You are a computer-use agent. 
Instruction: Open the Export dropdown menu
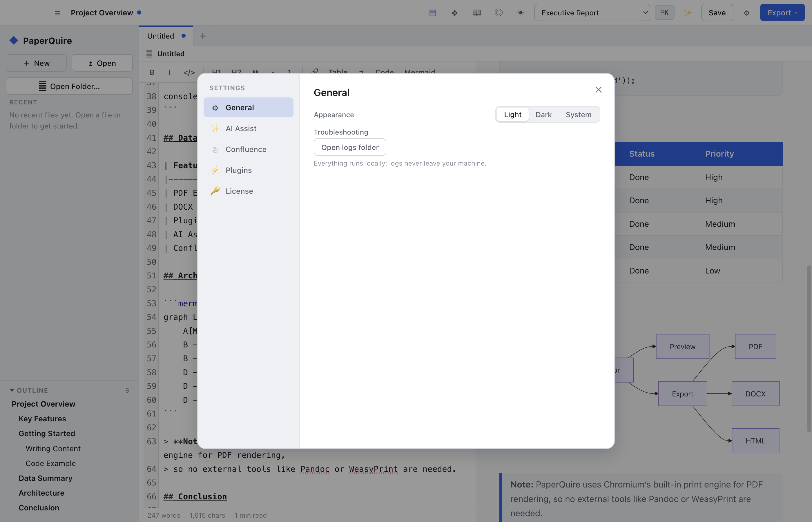coord(782,13)
